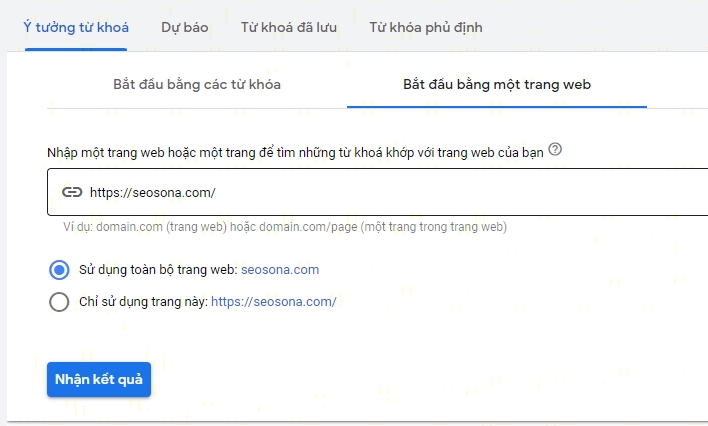This screenshot has width=708, height=426.
Task: Open the https://seosona.com/ single-page link
Action: (x=273, y=301)
